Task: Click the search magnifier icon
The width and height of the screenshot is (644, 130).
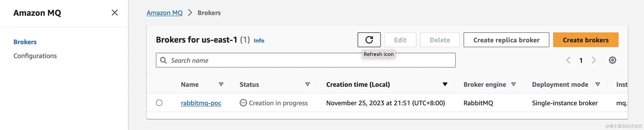Action: (x=163, y=60)
